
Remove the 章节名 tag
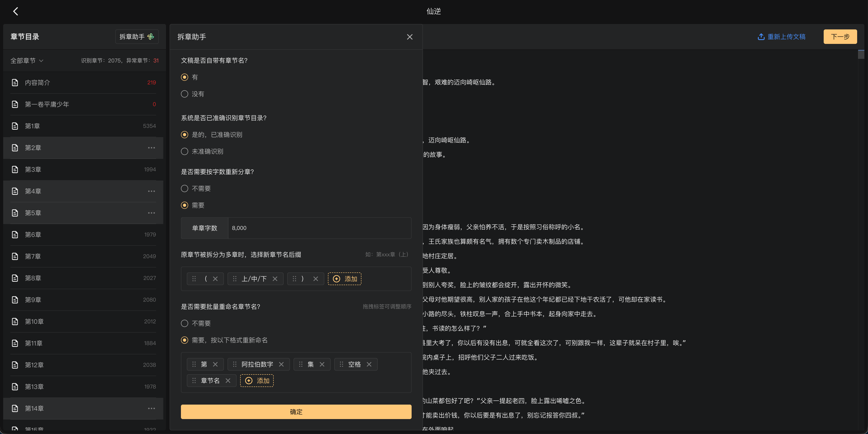point(228,381)
